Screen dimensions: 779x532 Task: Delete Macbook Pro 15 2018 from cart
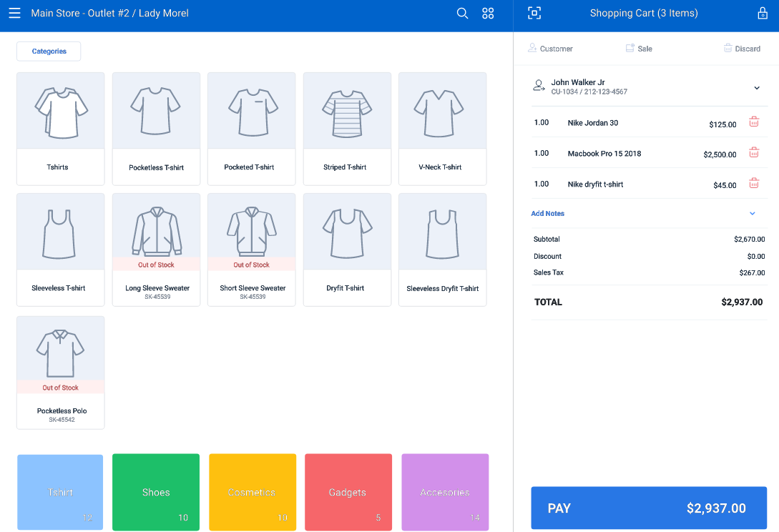coord(754,152)
